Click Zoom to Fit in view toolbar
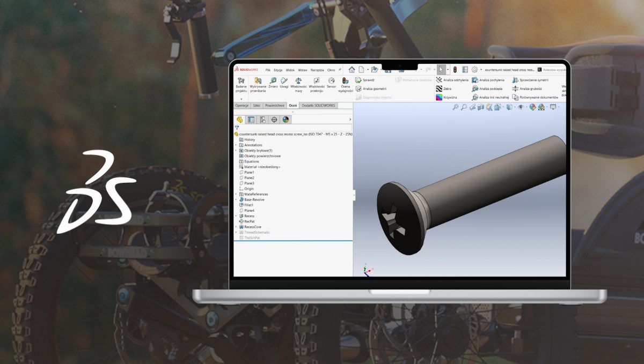This screenshot has width=644, height=364. [456, 107]
